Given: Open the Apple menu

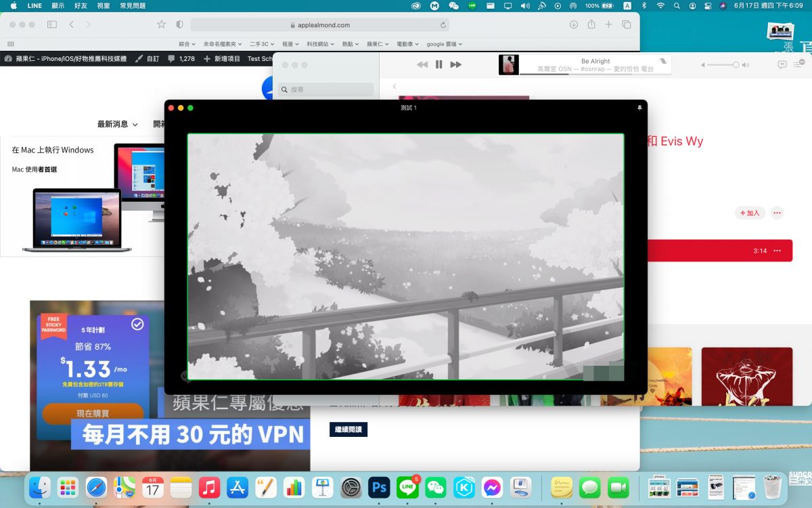Looking at the screenshot, I should [x=14, y=5].
